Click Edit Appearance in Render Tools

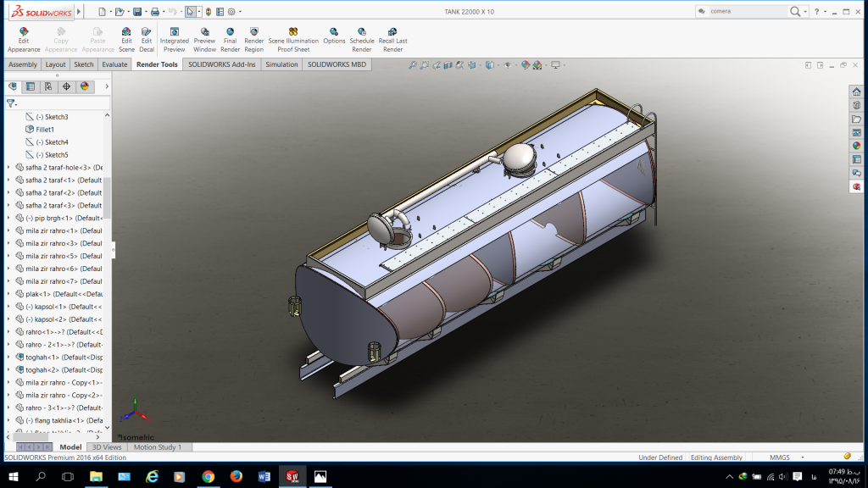(x=24, y=39)
